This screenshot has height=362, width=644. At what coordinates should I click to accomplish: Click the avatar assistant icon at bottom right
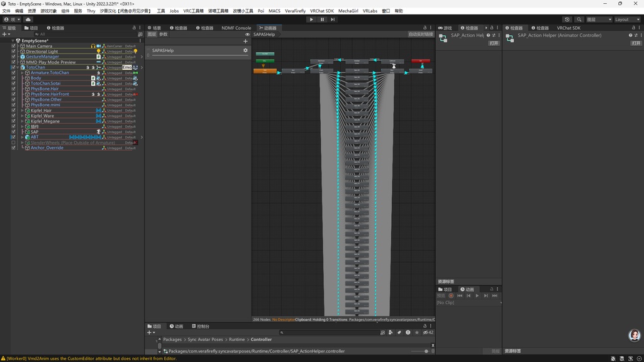point(635,336)
